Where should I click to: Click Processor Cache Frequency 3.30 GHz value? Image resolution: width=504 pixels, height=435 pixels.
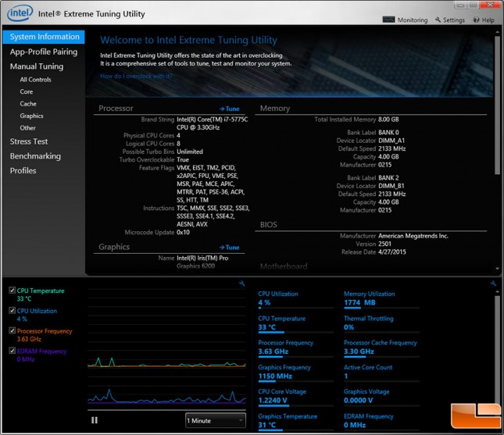coord(359,351)
